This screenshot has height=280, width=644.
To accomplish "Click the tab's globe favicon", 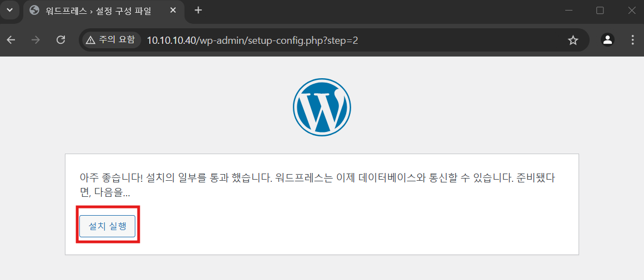I will click(x=34, y=11).
